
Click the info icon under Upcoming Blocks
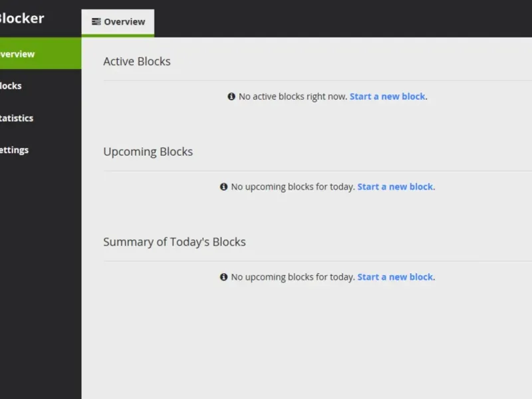point(223,187)
